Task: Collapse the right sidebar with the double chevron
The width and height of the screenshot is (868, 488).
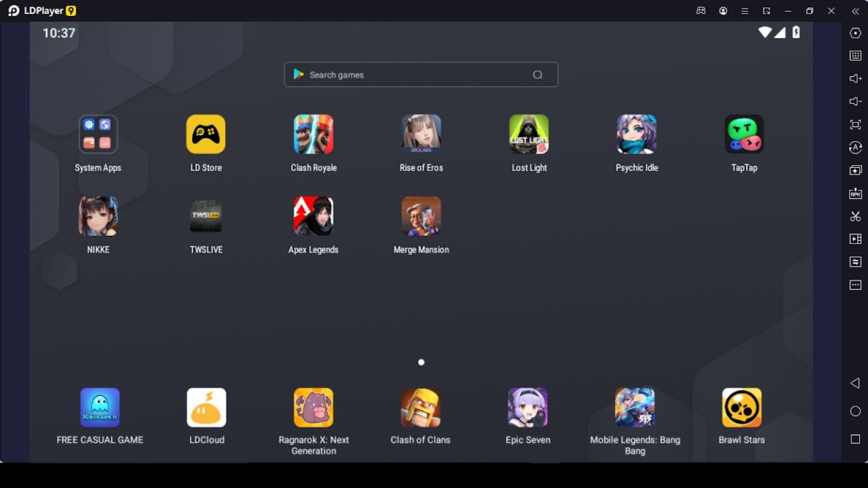Action: (856, 11)
